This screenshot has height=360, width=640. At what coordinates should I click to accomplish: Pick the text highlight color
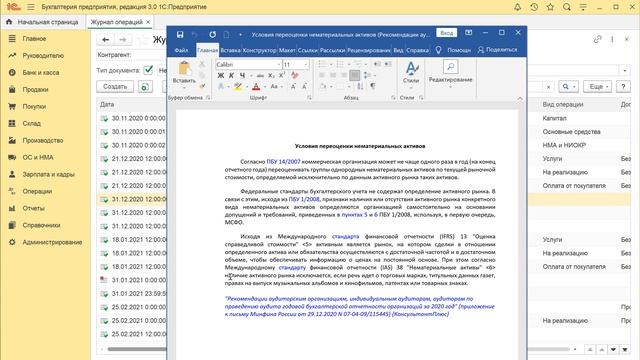(x=238, y=87)
